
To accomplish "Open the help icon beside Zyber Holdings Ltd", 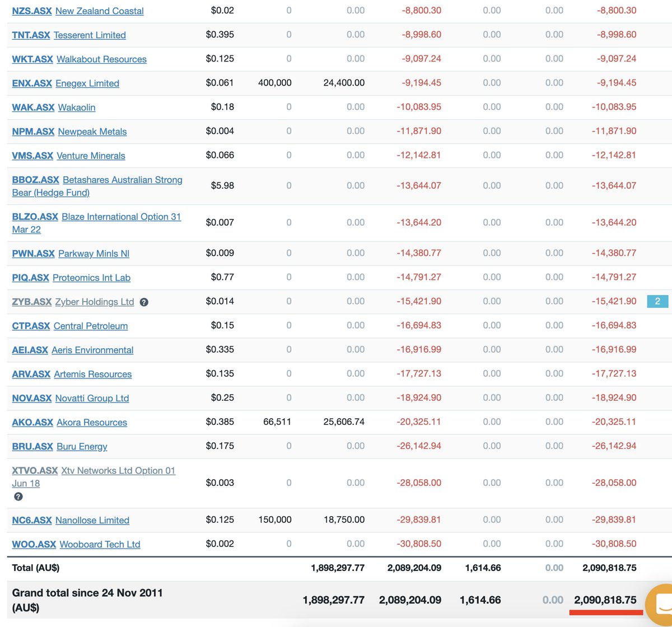I will coord(144,302).
